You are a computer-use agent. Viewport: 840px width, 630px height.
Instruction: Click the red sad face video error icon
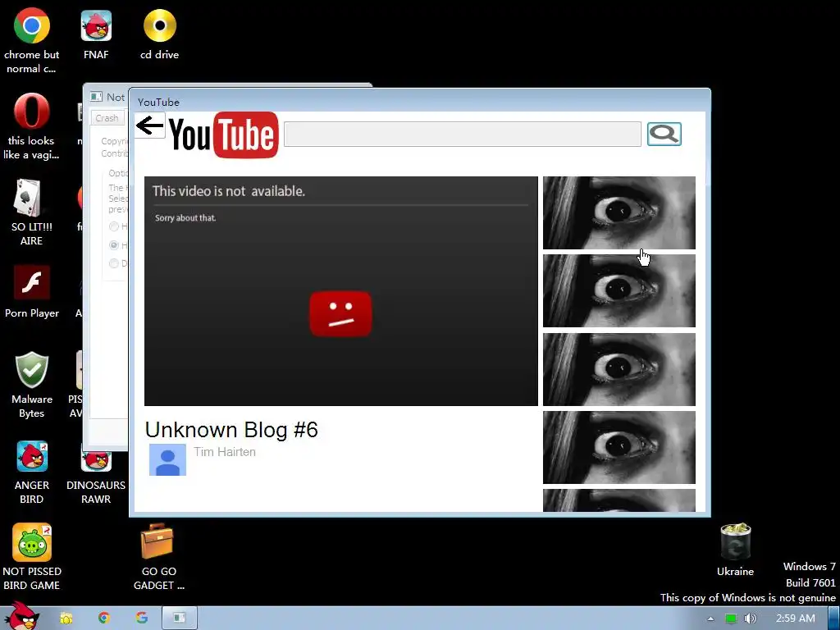[x=340, y=314]
